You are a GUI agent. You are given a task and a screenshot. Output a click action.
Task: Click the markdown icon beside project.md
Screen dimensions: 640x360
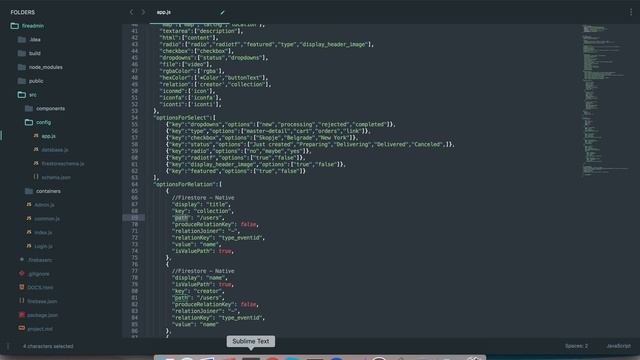click(x=22, y=328)
